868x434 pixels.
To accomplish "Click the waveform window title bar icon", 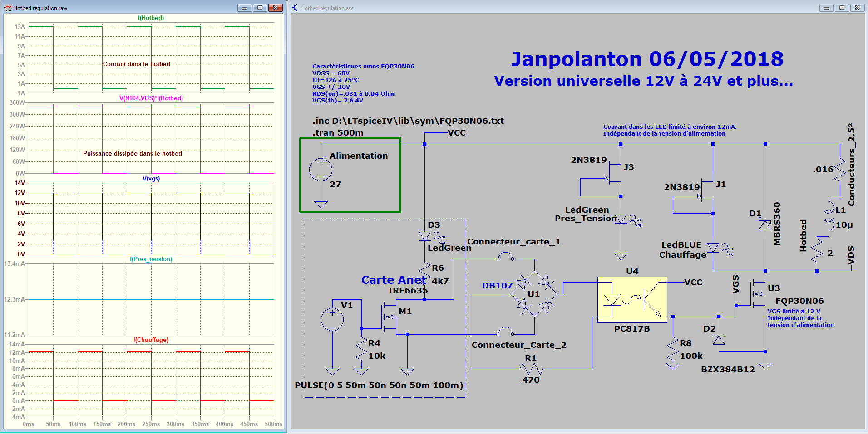I will 8,8.
